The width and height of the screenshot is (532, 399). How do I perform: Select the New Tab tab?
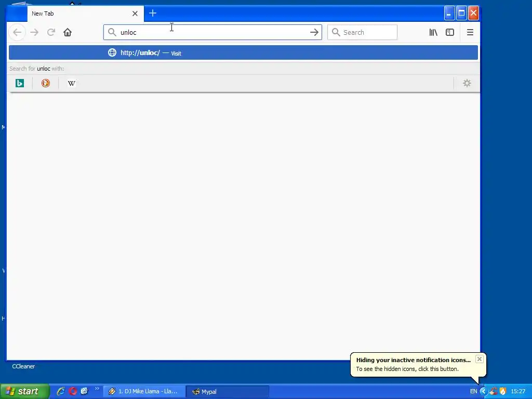tap(86, 14)
